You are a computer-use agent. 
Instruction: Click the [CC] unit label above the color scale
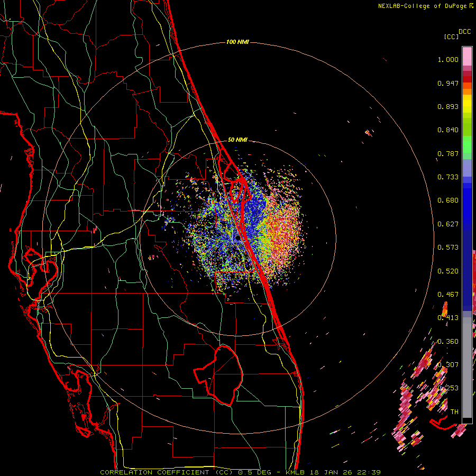(451, 36)
